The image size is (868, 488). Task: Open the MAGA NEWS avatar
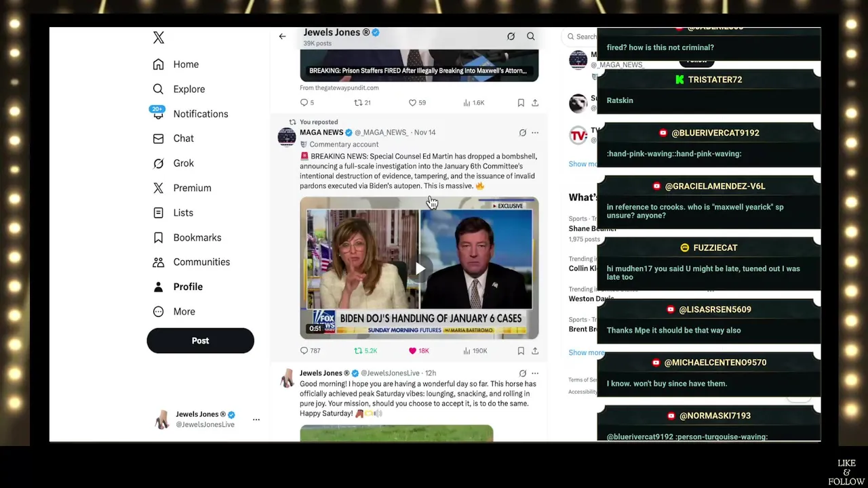(x=287, y=137)
